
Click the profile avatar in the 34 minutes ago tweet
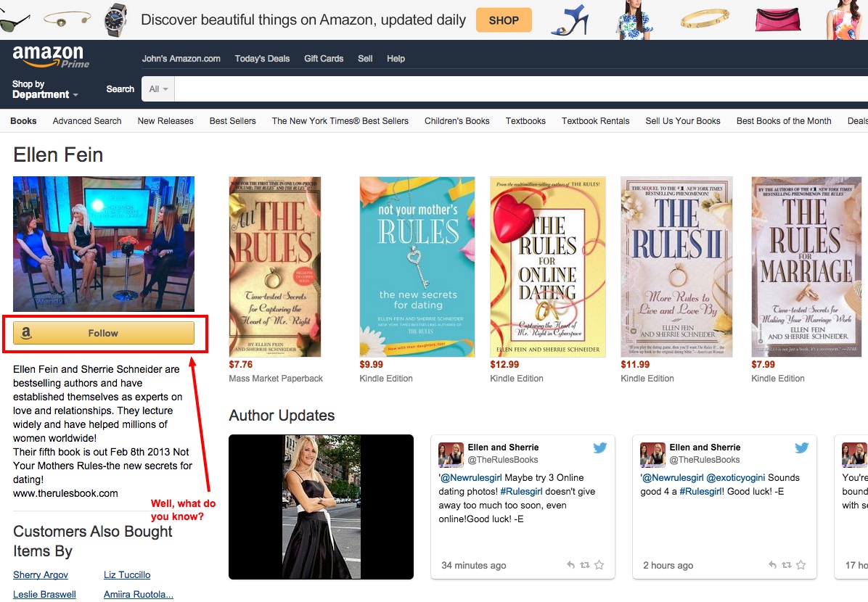click(451, 454)
